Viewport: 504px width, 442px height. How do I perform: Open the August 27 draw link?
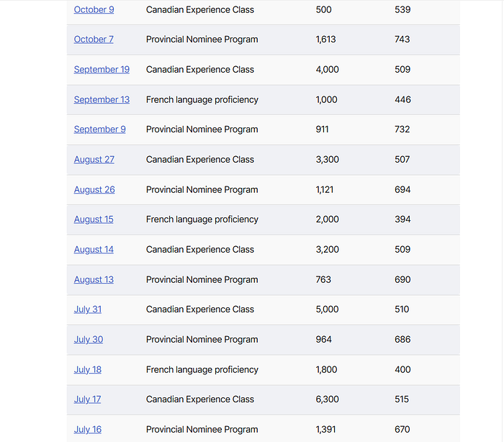coord(94,160)
